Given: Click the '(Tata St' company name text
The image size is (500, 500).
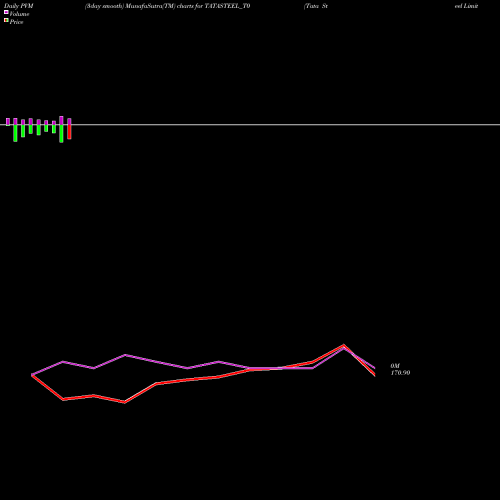Looking at the screenshot, I should 316,6.
